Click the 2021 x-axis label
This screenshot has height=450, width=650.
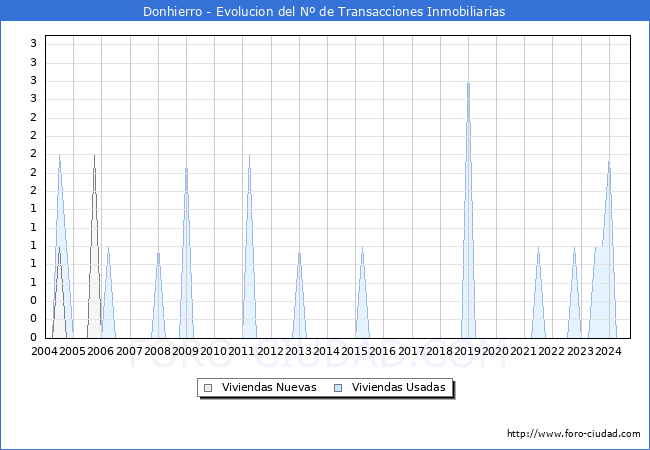524,351
